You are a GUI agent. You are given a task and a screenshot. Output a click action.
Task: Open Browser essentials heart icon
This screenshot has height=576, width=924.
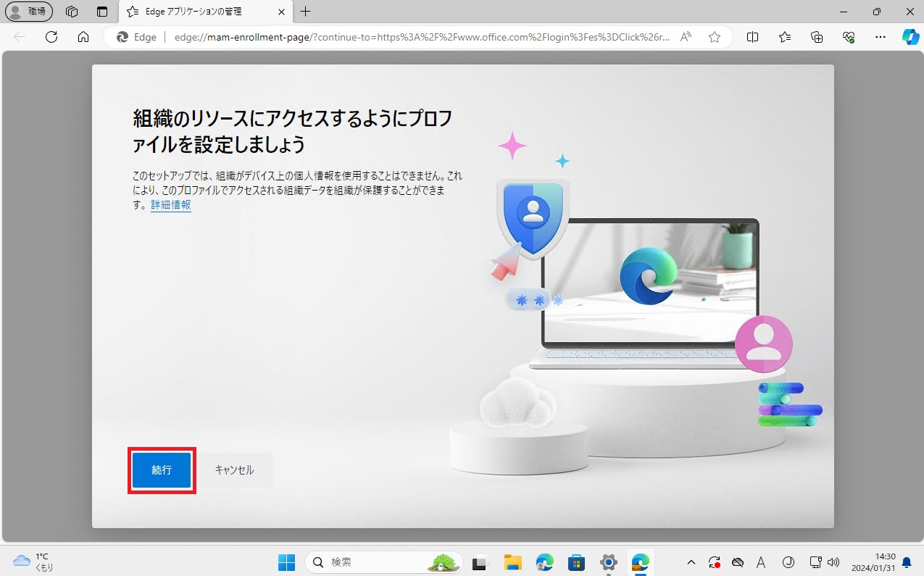tap(849, 37)
